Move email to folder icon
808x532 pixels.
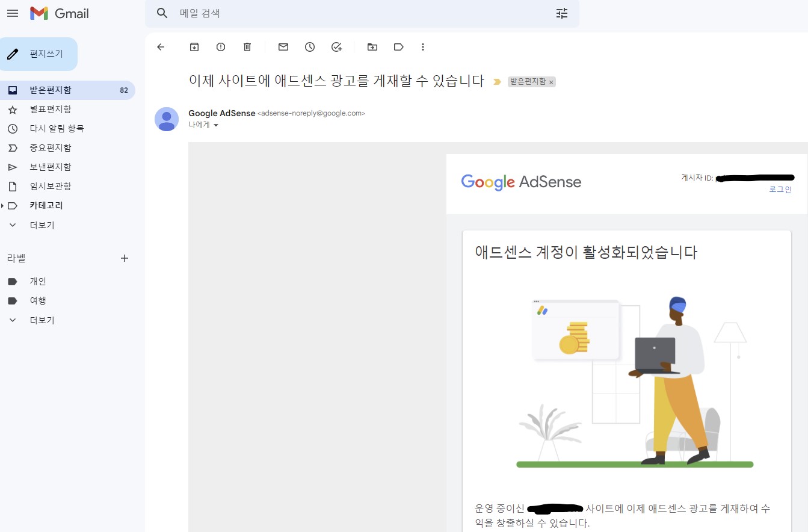coord(372,47)
